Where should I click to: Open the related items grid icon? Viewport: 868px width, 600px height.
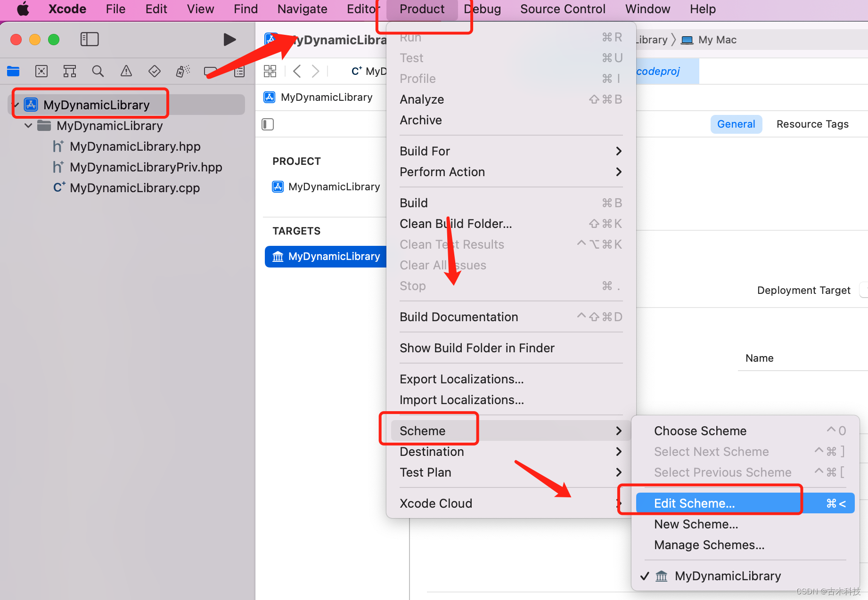(270, 71)
